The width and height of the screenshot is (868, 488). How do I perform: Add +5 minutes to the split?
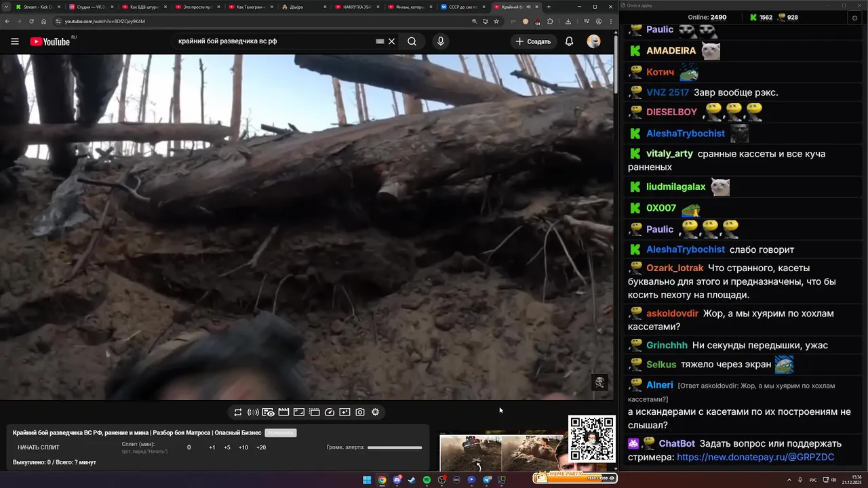pos(227,447)
